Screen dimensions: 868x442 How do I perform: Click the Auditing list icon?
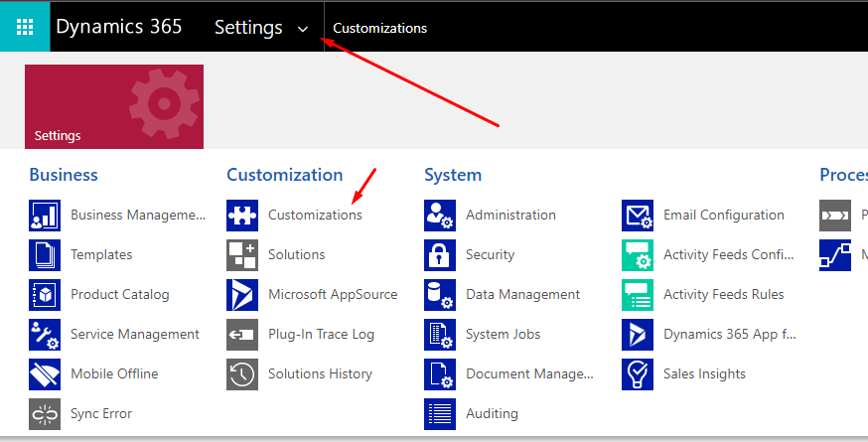click(440, 414)
